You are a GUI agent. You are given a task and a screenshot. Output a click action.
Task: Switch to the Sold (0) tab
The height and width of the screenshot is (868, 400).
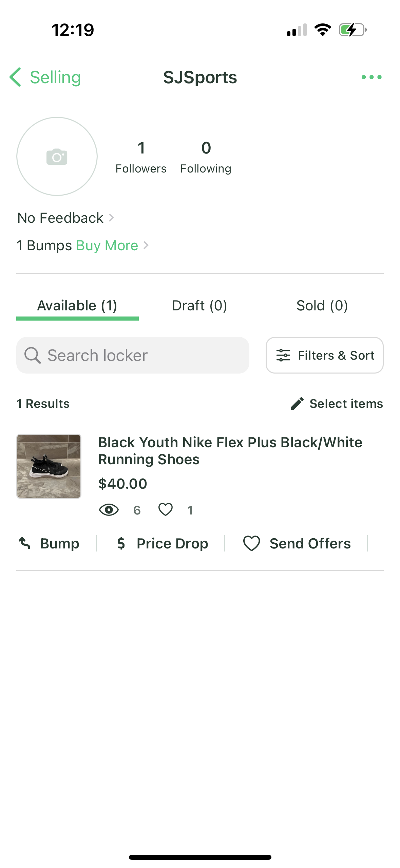pos(322,306)
